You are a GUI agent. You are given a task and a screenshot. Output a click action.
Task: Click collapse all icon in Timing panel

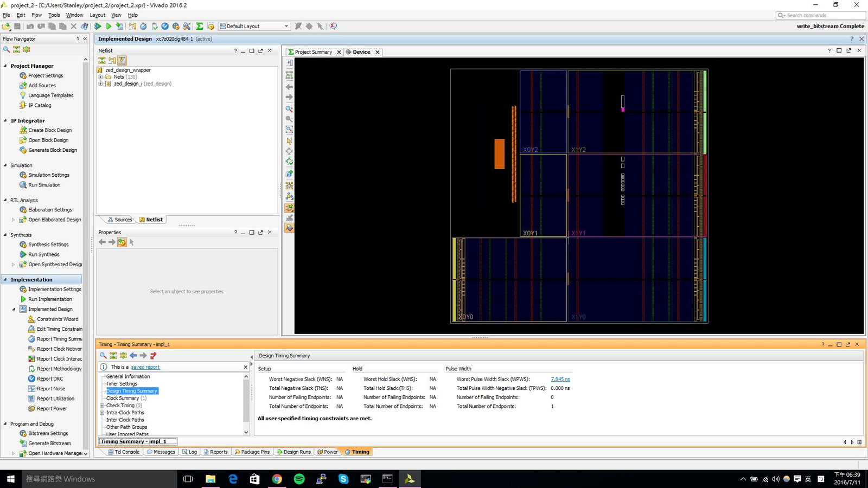(x=113, y=356)
